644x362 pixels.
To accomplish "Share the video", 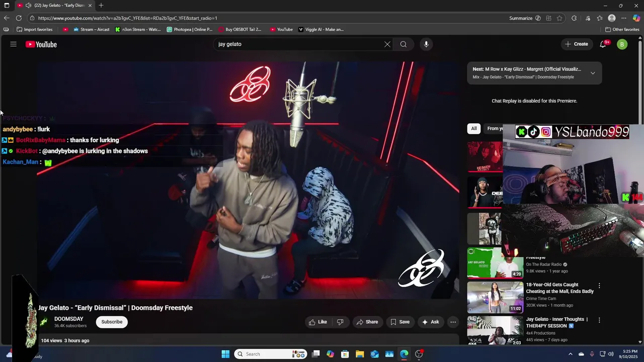I will point(367,322).
